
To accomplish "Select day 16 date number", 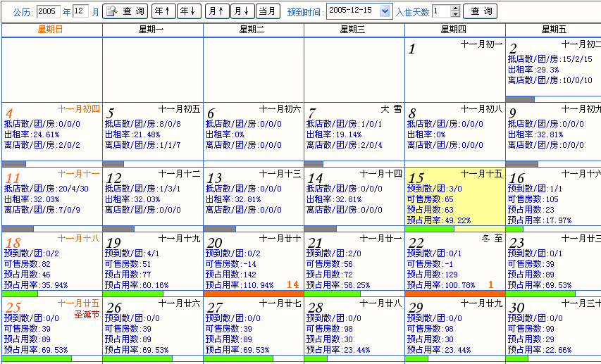I will [516, 178].
